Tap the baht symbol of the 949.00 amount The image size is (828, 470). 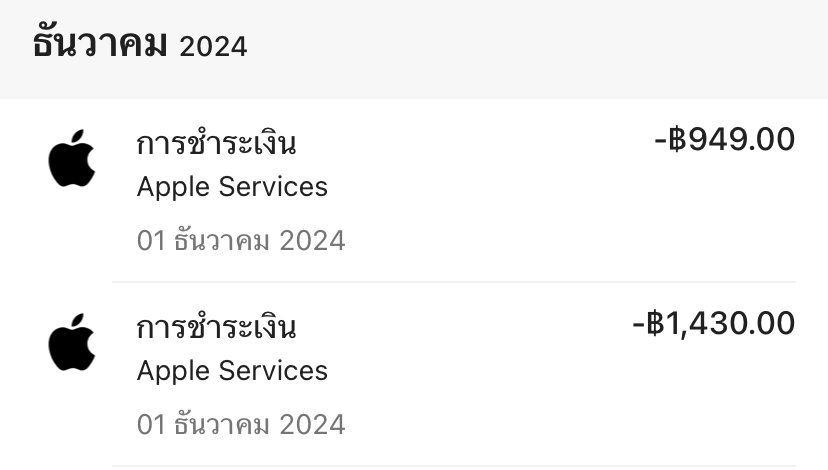pos(677,139)
